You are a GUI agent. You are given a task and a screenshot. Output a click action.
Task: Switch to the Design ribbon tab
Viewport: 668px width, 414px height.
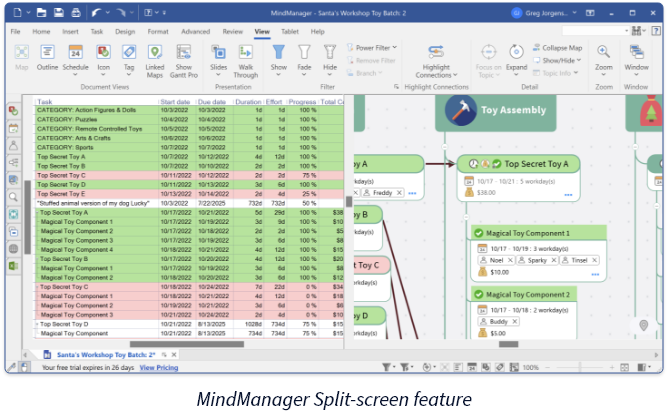(x=125, y=32)
